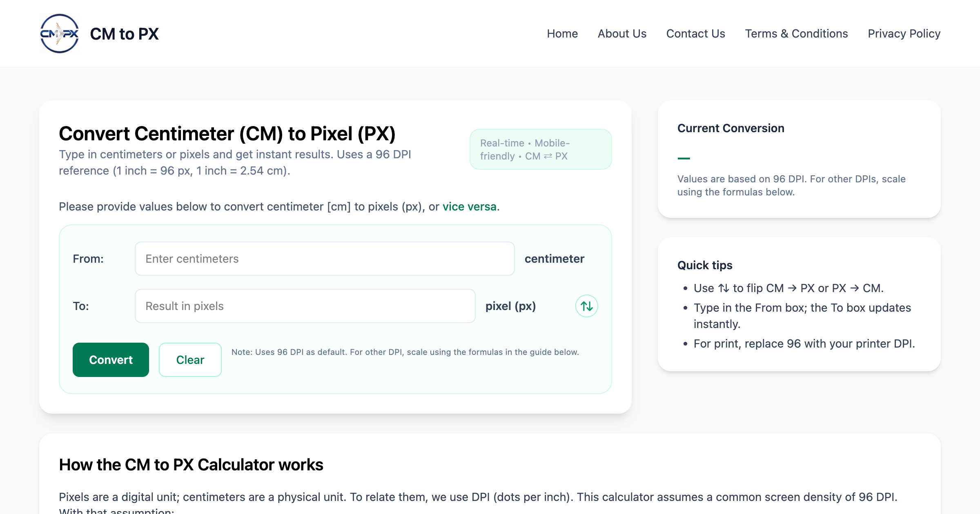Click the CM to PX logo icon
The width and height of the screenshot is (980, 514).
tap(60, 33)
